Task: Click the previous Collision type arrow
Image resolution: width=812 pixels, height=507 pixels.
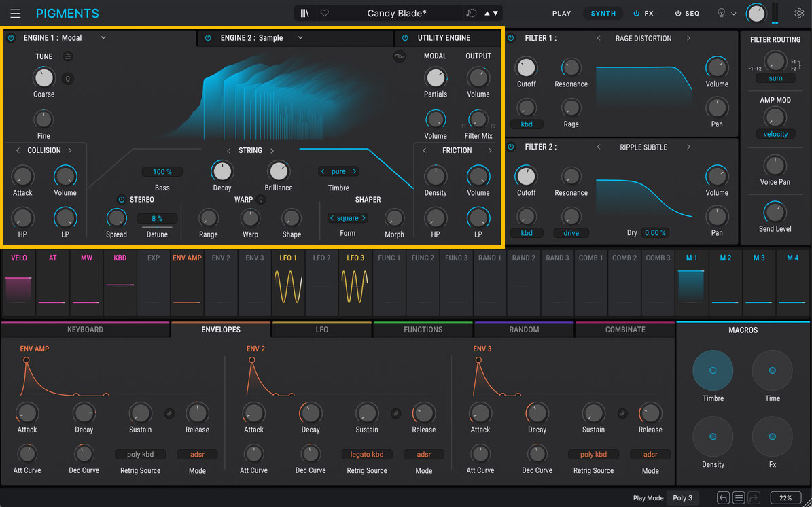Action: click(x=18, y=150)
